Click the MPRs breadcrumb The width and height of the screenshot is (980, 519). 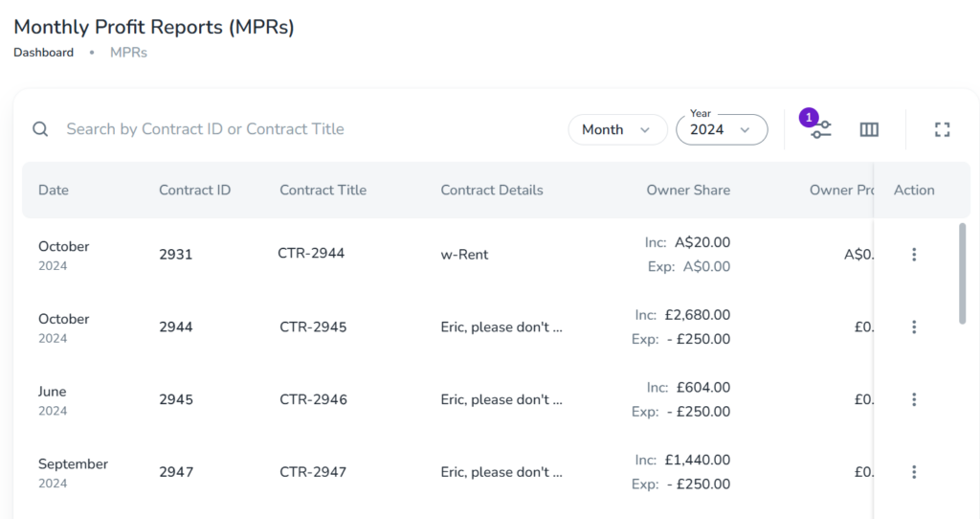click(x=128, y=53)
